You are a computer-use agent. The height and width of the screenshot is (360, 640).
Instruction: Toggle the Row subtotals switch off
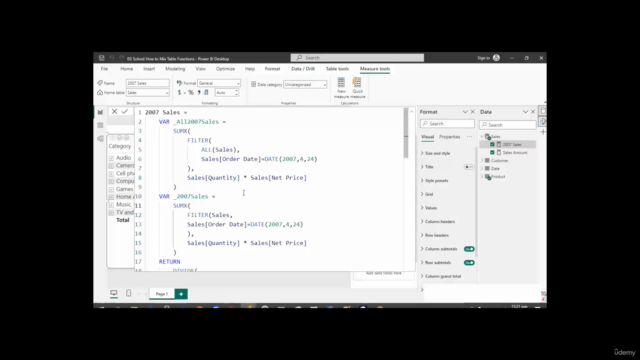[469, 262]
